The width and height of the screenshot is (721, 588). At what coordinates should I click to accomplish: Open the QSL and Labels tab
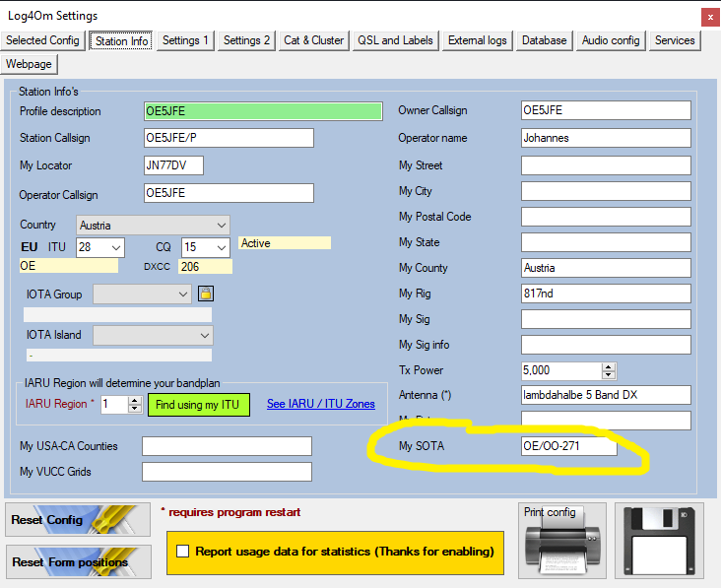(x=395, y=40)
